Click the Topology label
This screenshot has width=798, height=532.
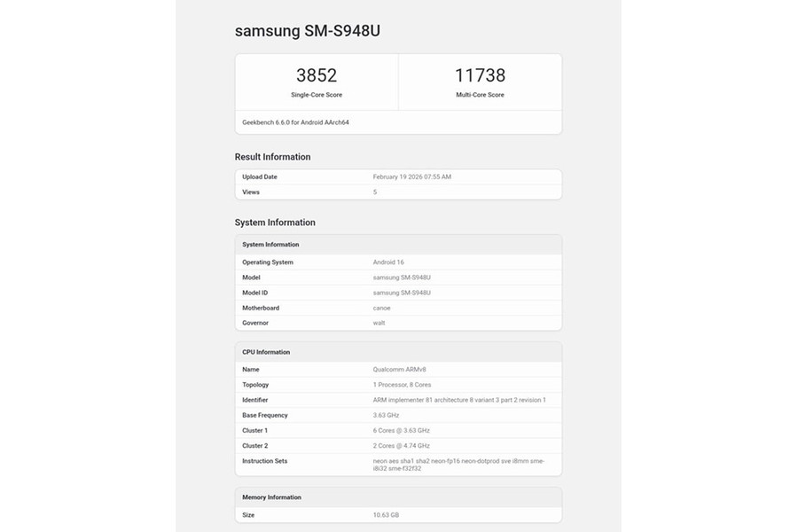pos(255,385)
